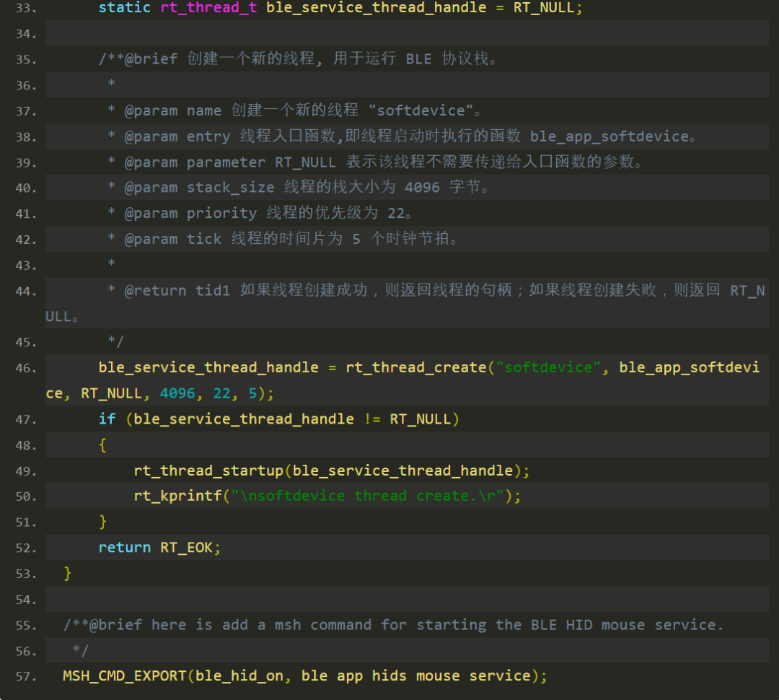Click the opening brace on line 48

[103, 445]
